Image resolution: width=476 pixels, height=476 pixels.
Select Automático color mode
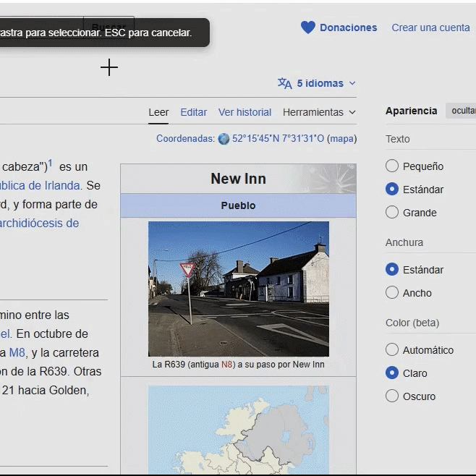click(x=392, y=350)
